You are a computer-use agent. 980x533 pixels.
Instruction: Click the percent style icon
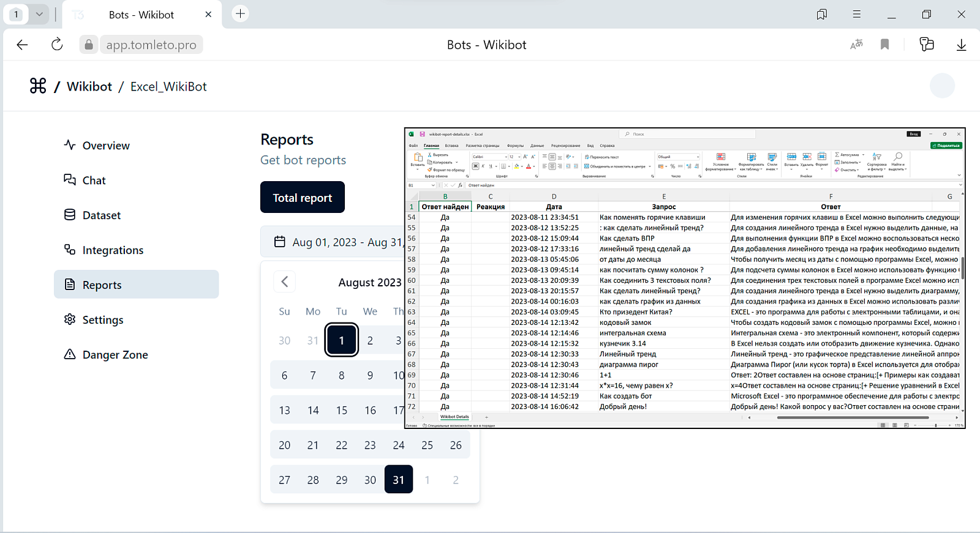click(673, 166)
